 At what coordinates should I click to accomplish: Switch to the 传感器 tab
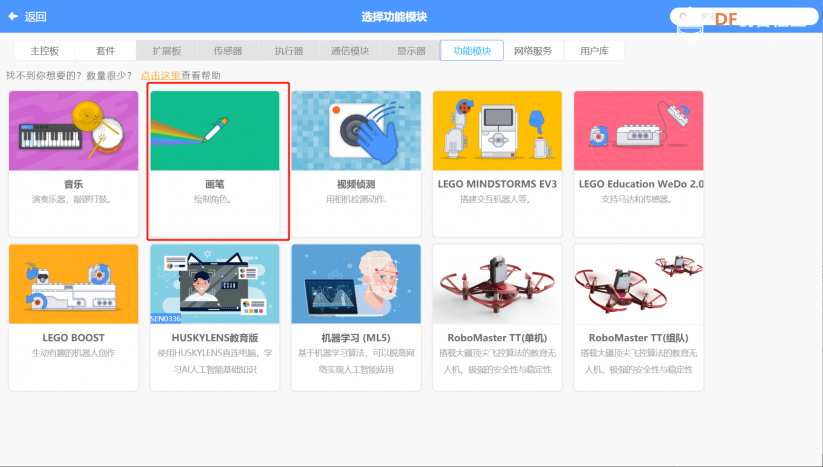pos(228,51)
